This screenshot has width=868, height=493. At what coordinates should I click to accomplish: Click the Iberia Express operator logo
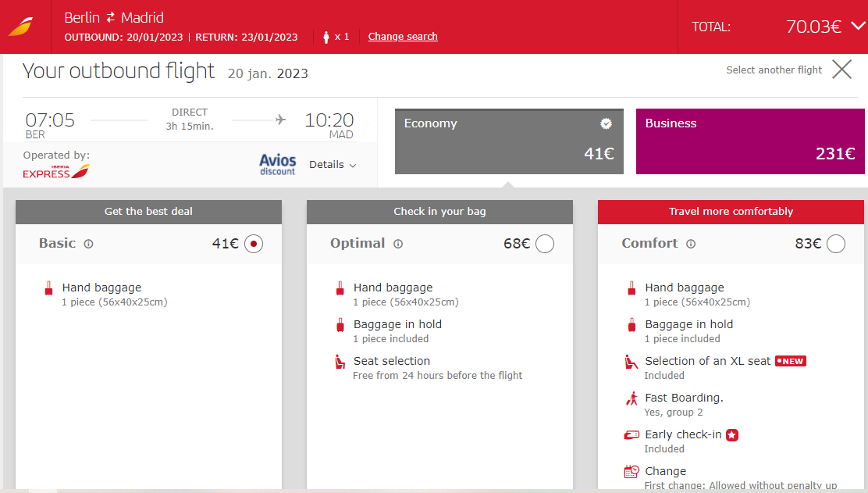(56, 171)
